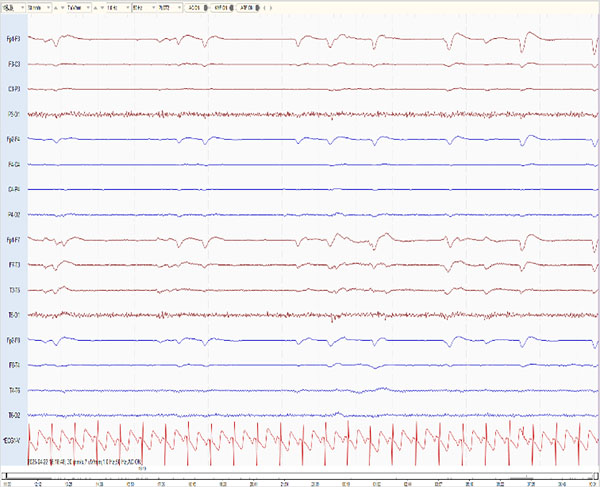Select the P3-O1 channel label
This screenshot has height=487, width=600.
[x=14, y=114]
